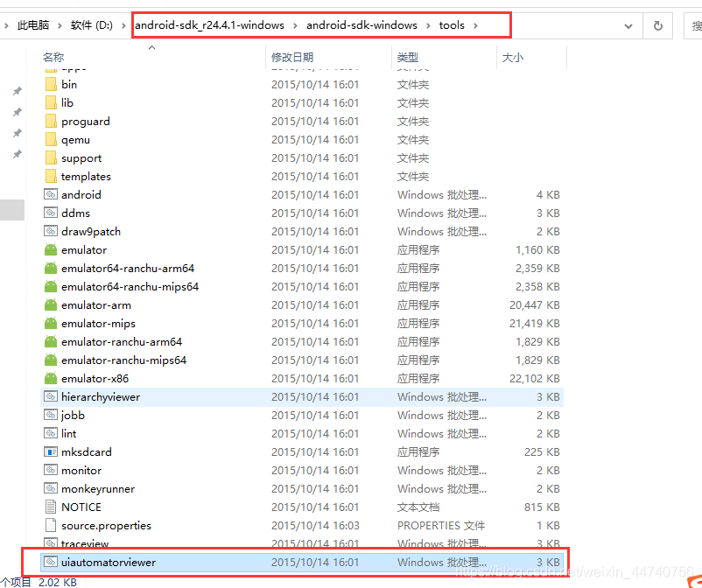Go to android-sdk-windows breadcrumb folder
This screenshot has height=588, width=702.
(x=362, y=25)
